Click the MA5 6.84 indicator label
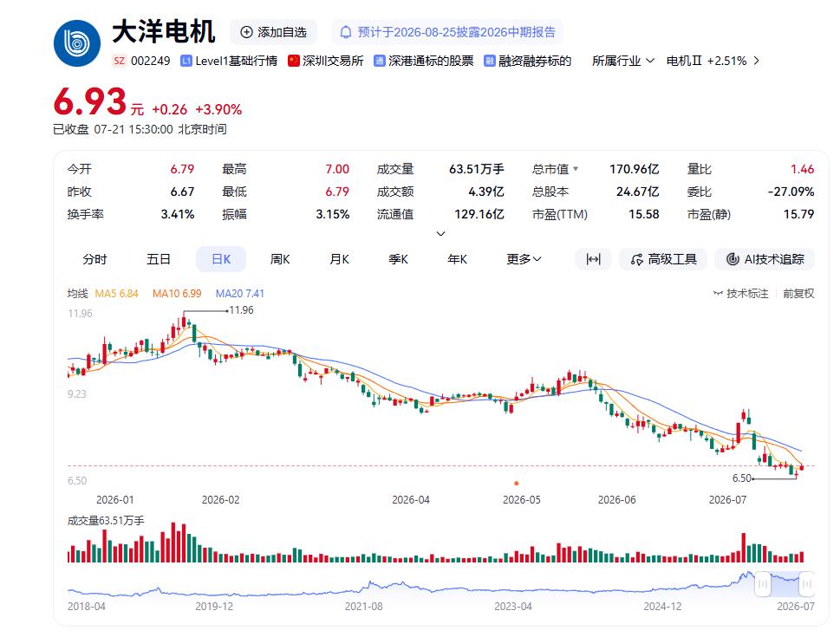 tap(116, 294)
